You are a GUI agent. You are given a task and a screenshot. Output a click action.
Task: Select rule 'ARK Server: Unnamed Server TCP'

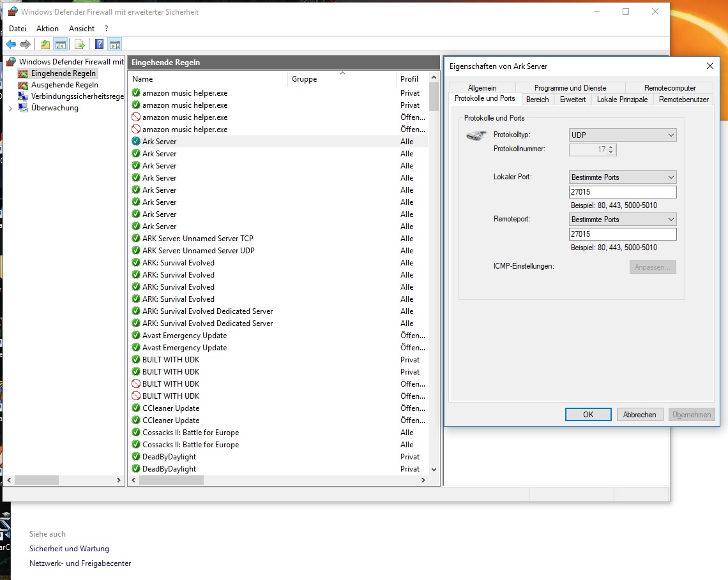[198, 238]
